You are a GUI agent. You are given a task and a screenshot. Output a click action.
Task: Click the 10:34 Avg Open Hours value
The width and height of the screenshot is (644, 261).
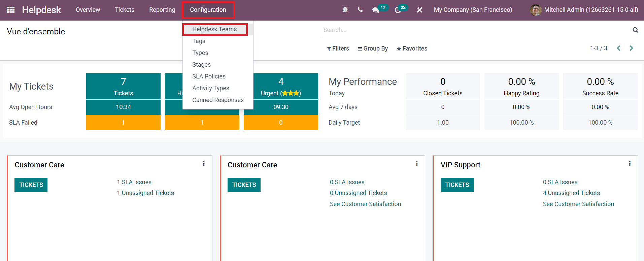click(123, 107)
